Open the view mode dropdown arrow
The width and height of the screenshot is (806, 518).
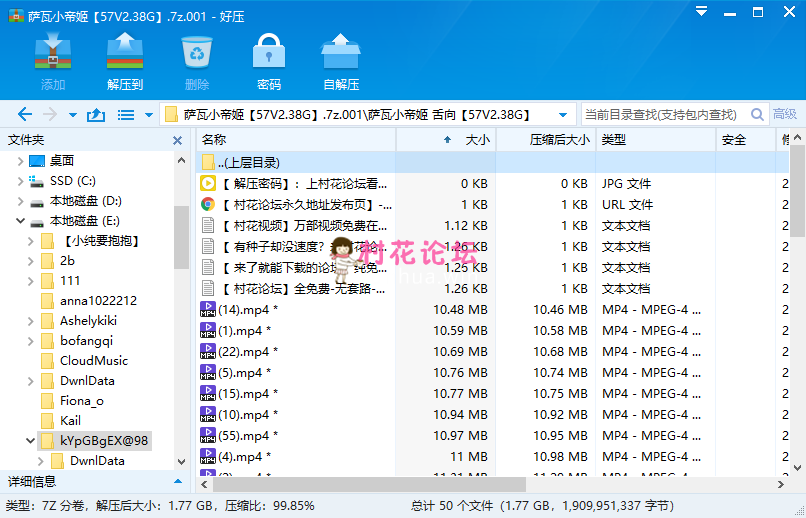pyautogui.click(x=149, y=115)
